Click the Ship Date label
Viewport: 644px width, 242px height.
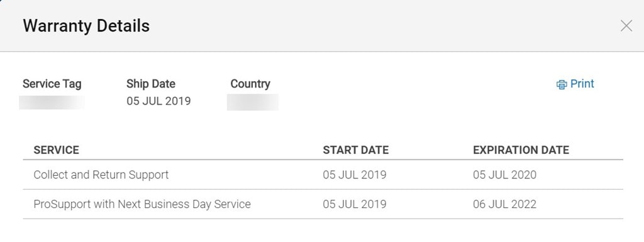tap(151, 84)
